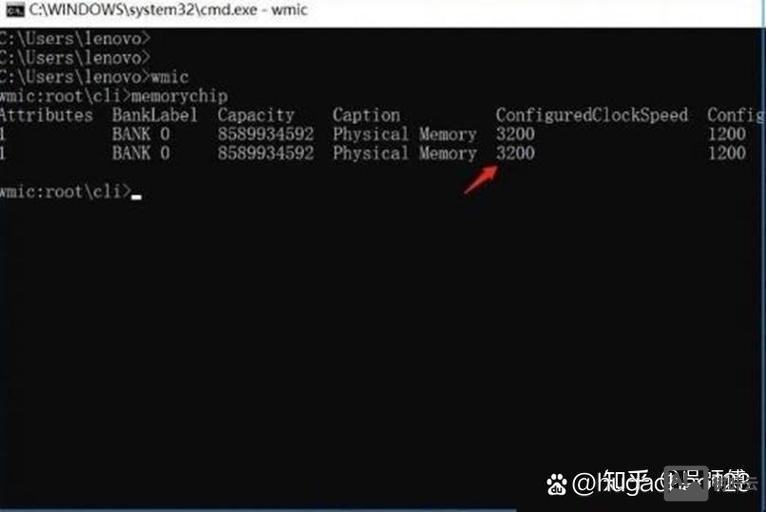The image size is (766, 512).
Task: Click the Baidu paw logo in watermark
Action: tap(556, 484)
